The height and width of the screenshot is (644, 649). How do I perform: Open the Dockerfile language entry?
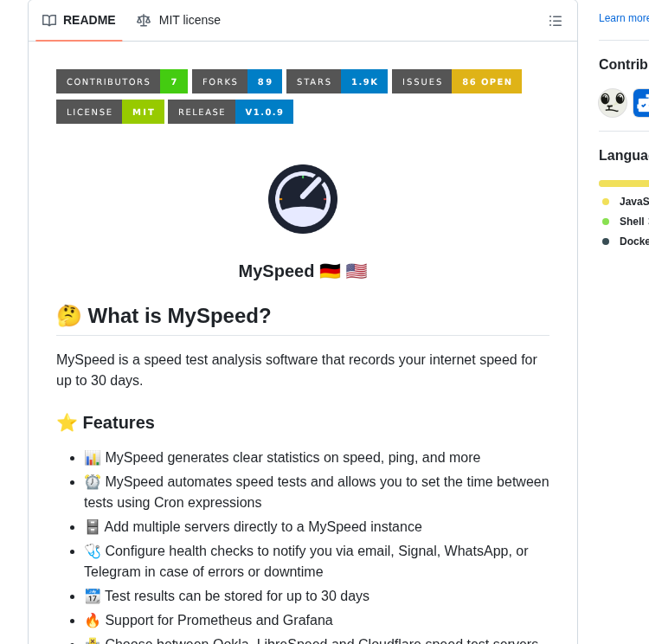pyautogui.click(x=633, y=241)
